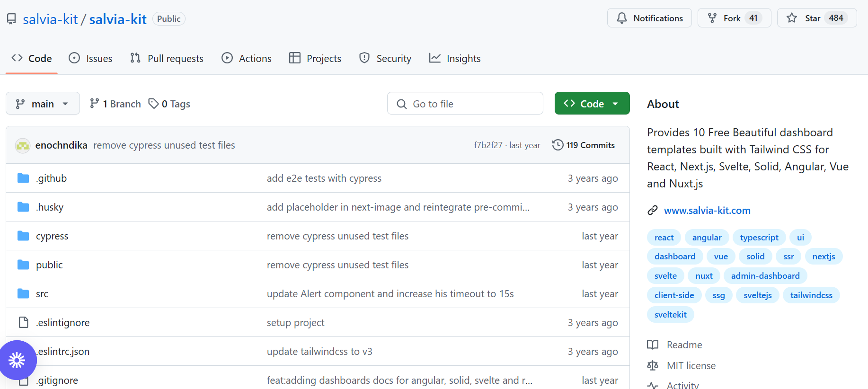Open commit setup project
The height and width of the screenshot is (389, 868).
296,323
